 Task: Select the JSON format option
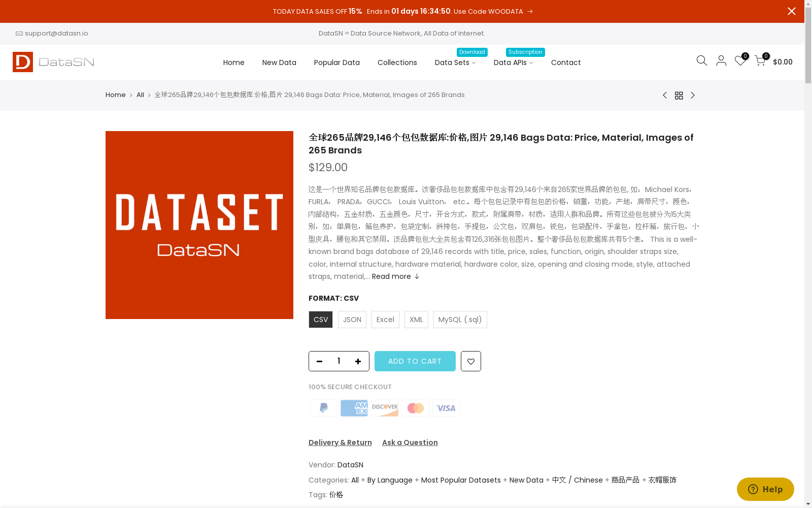352,320
